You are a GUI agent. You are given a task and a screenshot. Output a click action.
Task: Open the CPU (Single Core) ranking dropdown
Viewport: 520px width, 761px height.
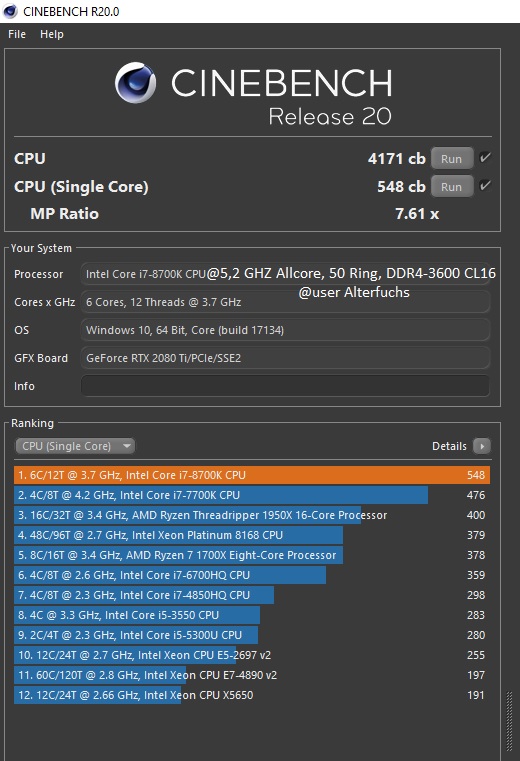75,446
